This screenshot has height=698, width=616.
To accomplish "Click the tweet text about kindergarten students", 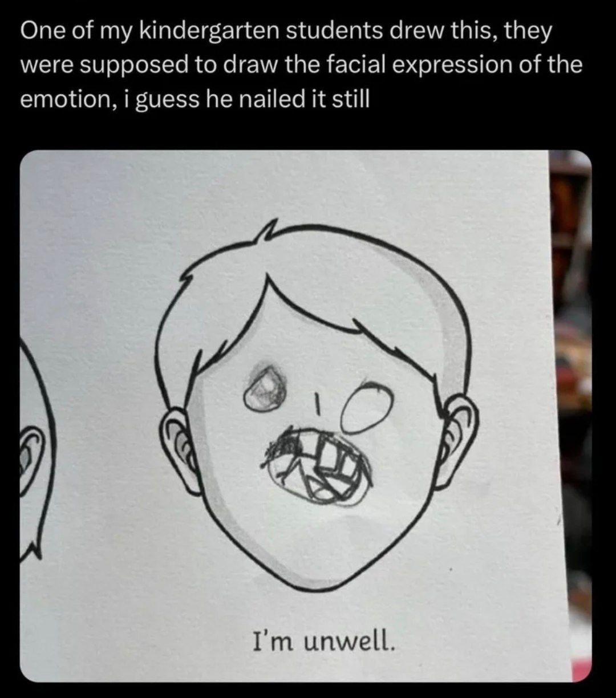I will (302, 66).
